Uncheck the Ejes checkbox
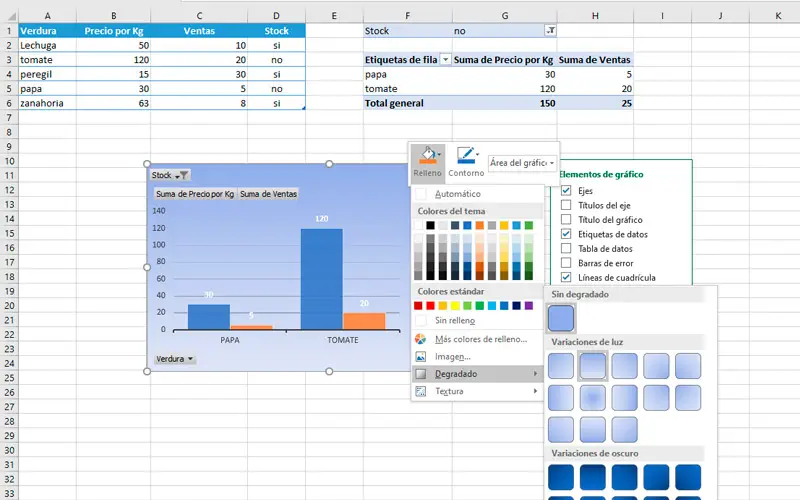This screenshot has width=800, height=500. click(566, 190)
